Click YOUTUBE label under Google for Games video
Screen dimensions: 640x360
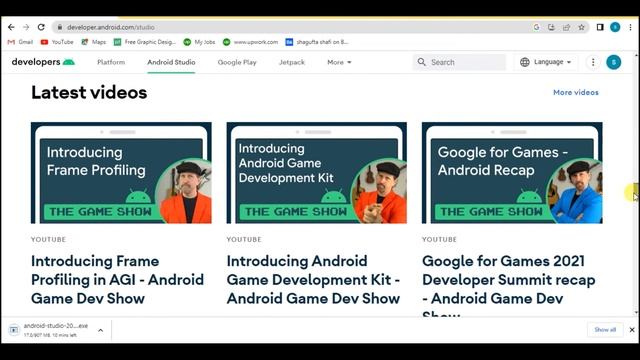tap(439, 240)
